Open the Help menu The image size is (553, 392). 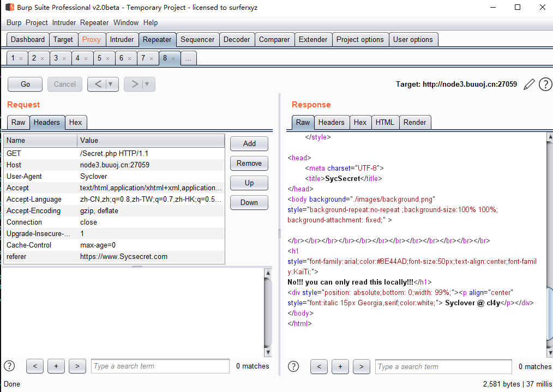click(x=150, y=22)
